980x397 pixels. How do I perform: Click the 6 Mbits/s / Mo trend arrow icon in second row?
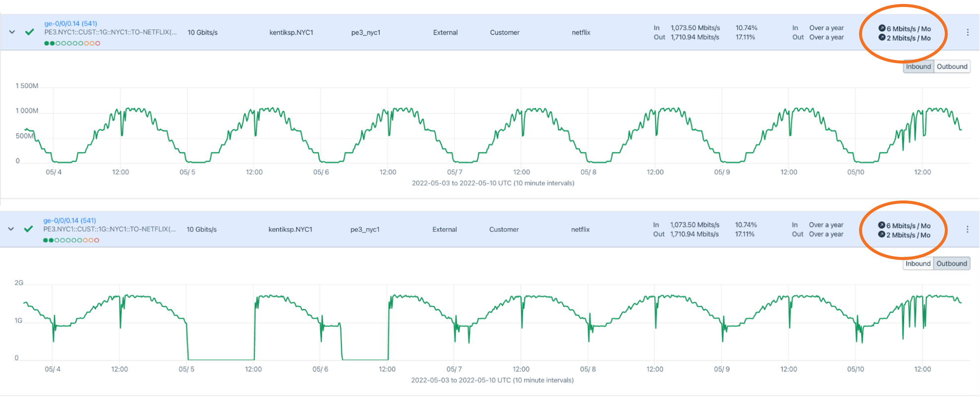pos(881,225)
